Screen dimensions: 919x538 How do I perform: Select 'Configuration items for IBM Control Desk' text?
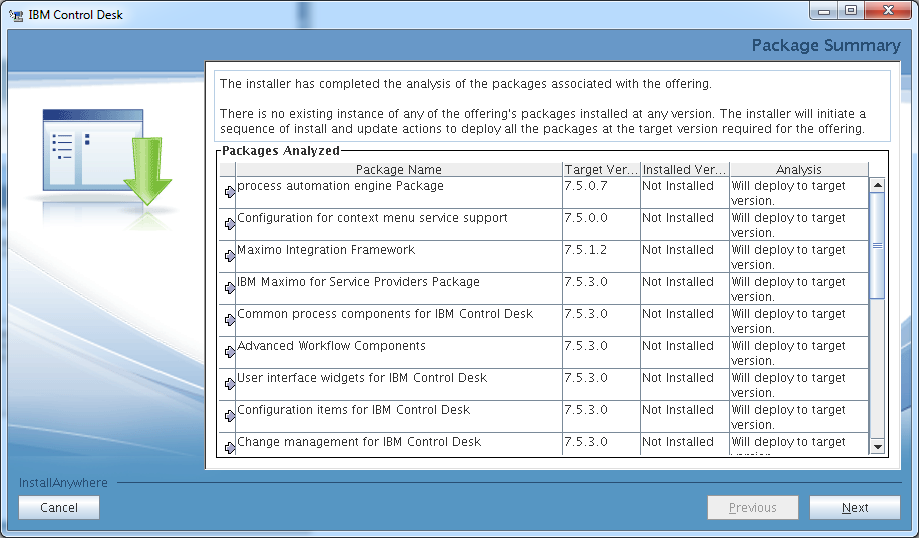click(353, 410)
